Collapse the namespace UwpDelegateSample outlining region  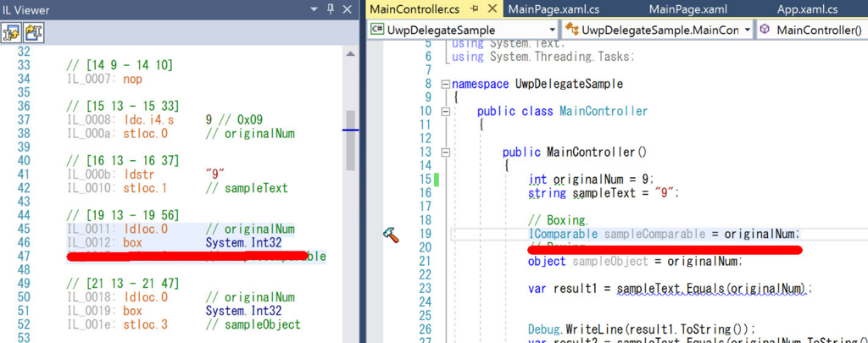coord(445,85)
